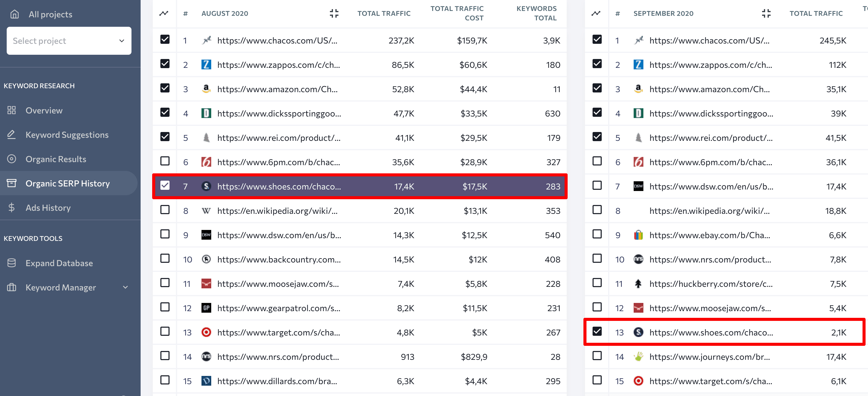Click Amazon favicon in August 2020 row
The width and height of the screenshot is (868, 396).
[x=206, y=89]
